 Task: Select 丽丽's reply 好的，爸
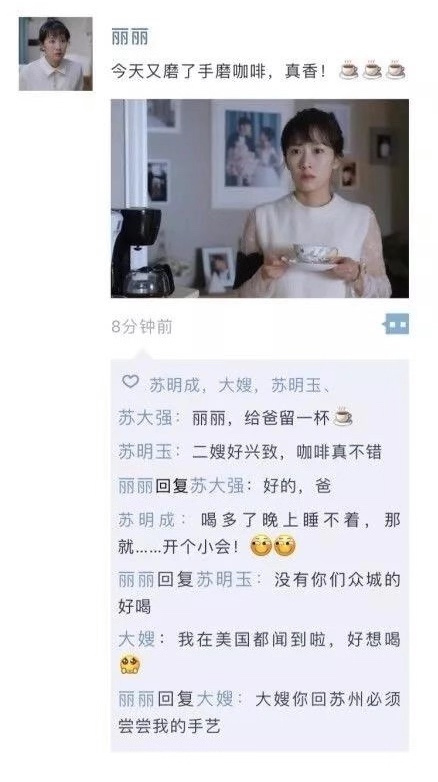(224, 486)
